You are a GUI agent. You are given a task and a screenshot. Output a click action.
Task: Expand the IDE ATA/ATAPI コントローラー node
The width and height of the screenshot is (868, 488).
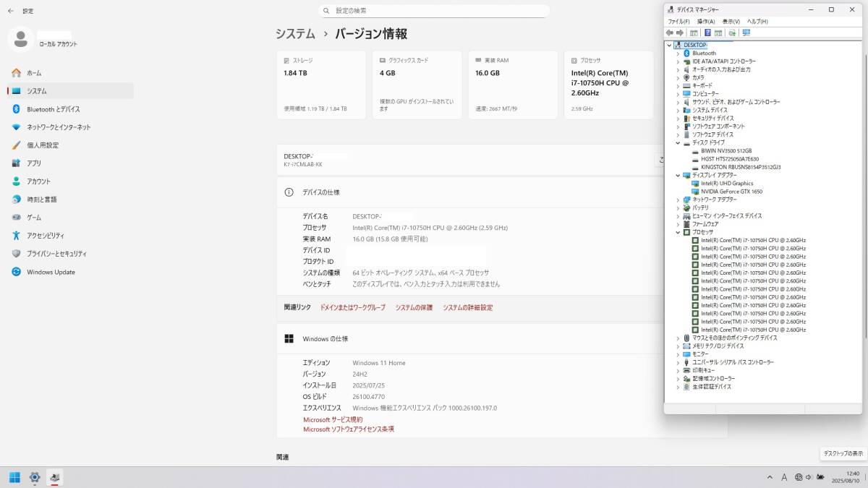point(678,61)
